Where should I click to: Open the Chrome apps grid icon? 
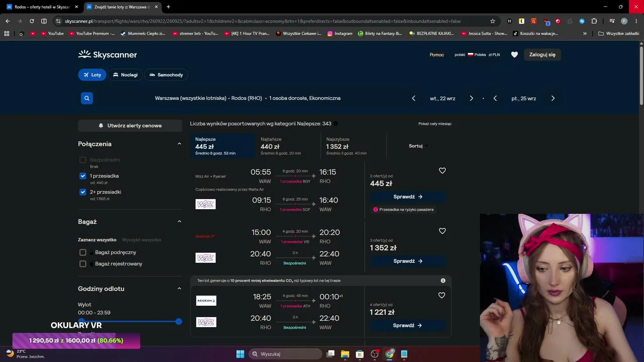click(x=7, y=34)
